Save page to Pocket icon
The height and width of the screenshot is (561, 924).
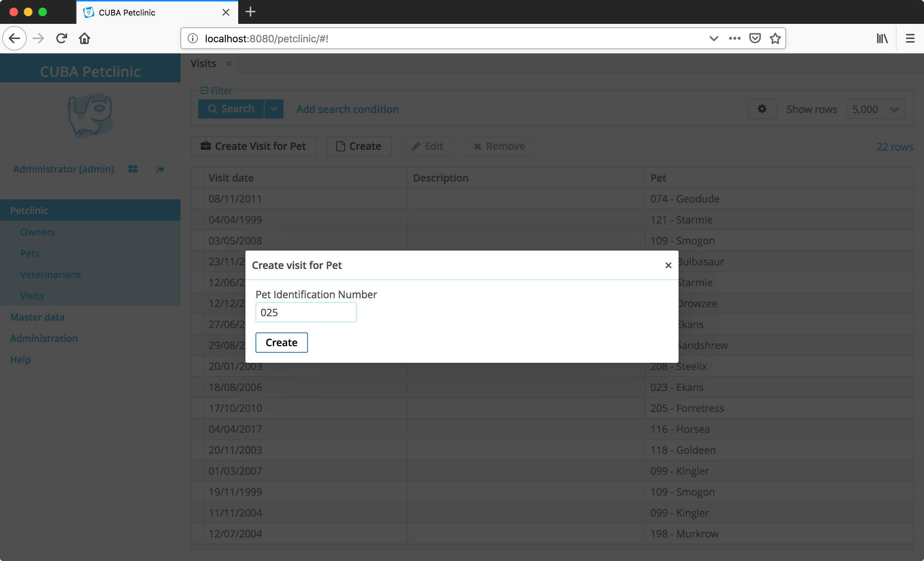coord(754,38)
